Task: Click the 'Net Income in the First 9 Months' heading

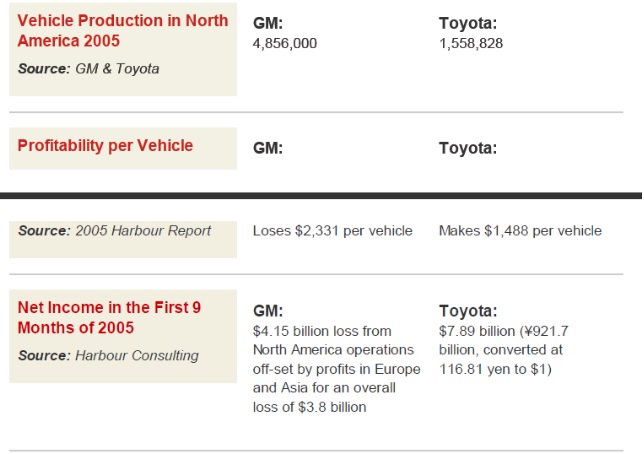Action: point(109,318)
